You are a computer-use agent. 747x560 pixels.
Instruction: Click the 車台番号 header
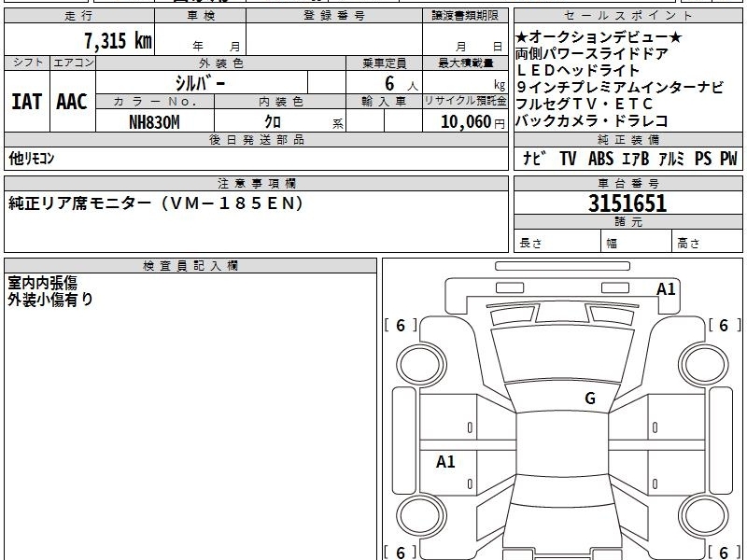[627, 183]
